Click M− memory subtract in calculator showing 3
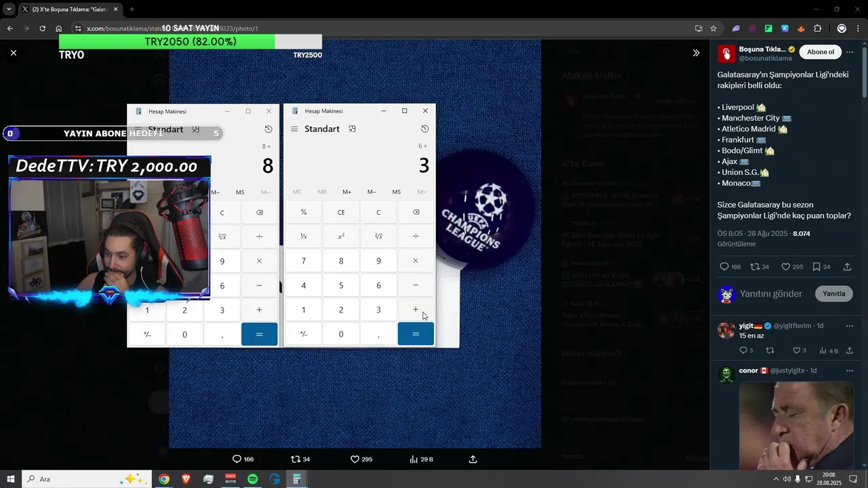This screenshot has height=488, width=868. (x=372, y=192)
